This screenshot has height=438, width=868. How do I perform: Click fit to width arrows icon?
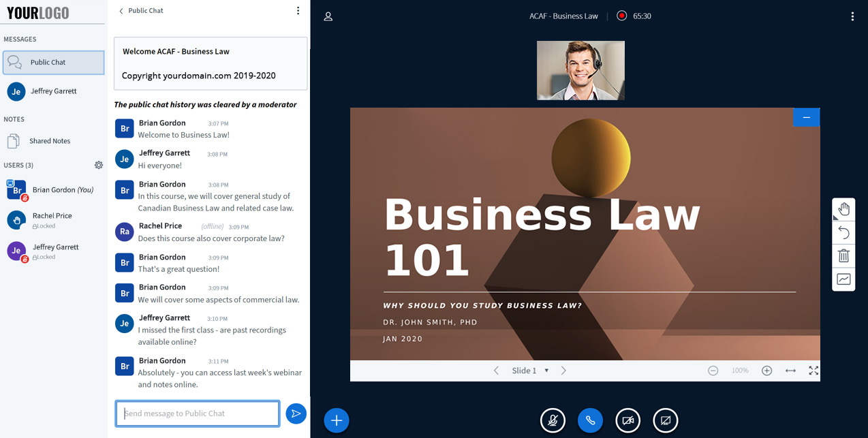click(790, 371)
